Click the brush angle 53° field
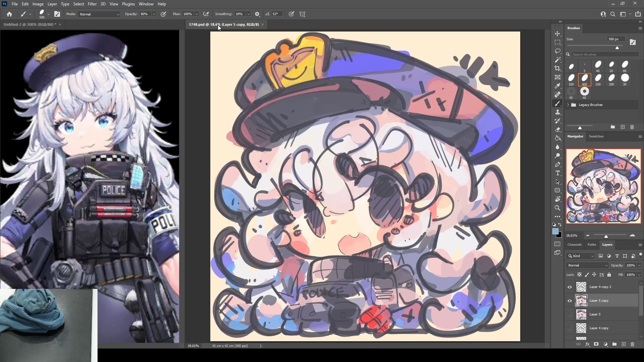This screenshot has width=644, height=362. pos(276,14)
